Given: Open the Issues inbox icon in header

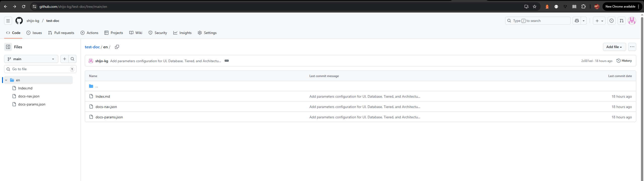Looking at the screenshot, I should point(612,21).
